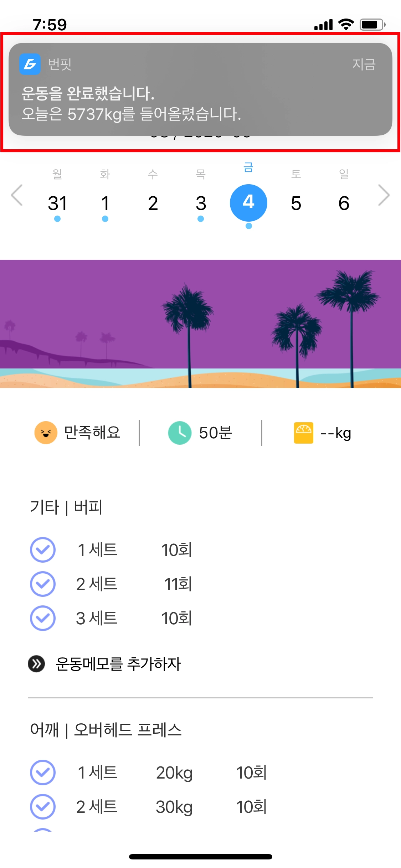Tap the cellular signal bars icon
This screenshot has height=868, width=401.
coord(323,25)
